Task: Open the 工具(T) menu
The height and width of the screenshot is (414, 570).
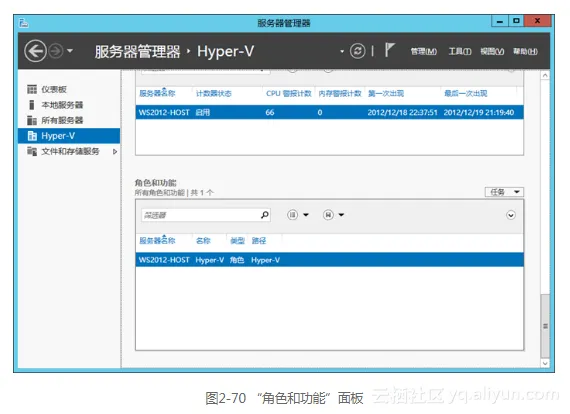Action: (x=460, y=51)
